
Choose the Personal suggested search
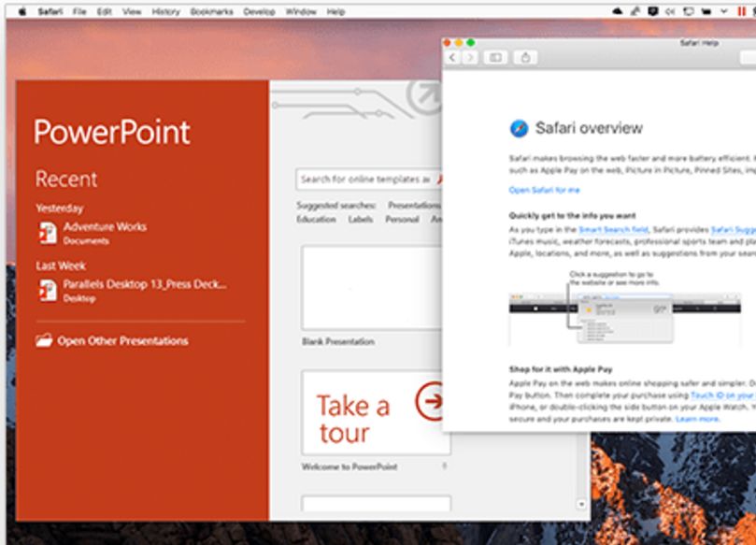pyautogui.click(x=402, y=220)
